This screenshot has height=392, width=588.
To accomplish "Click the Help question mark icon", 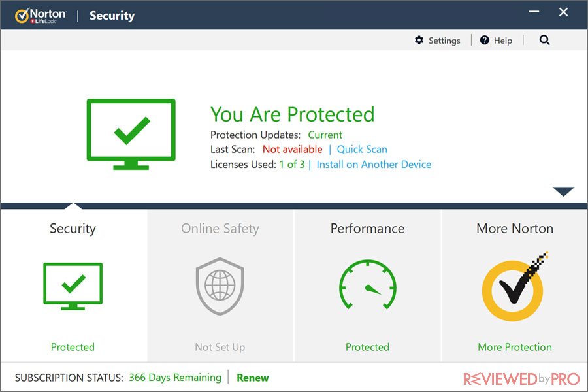I will 485,40.
